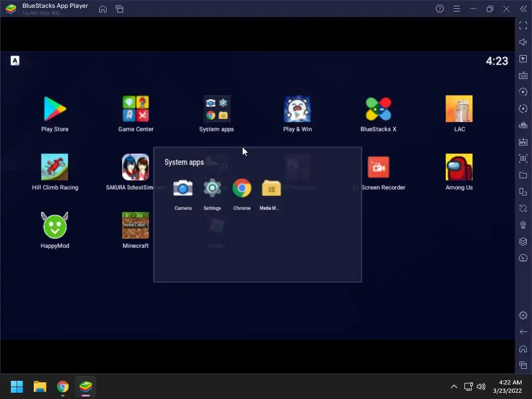Screen dimensions: 532x399
Task: Open BlueStacks settings gear in sidebar
Action: (523, 315)
